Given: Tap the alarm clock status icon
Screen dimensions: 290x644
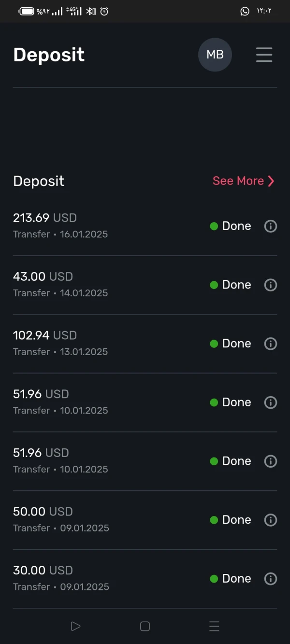Looking at the screenshot, I should pos(104,11).
